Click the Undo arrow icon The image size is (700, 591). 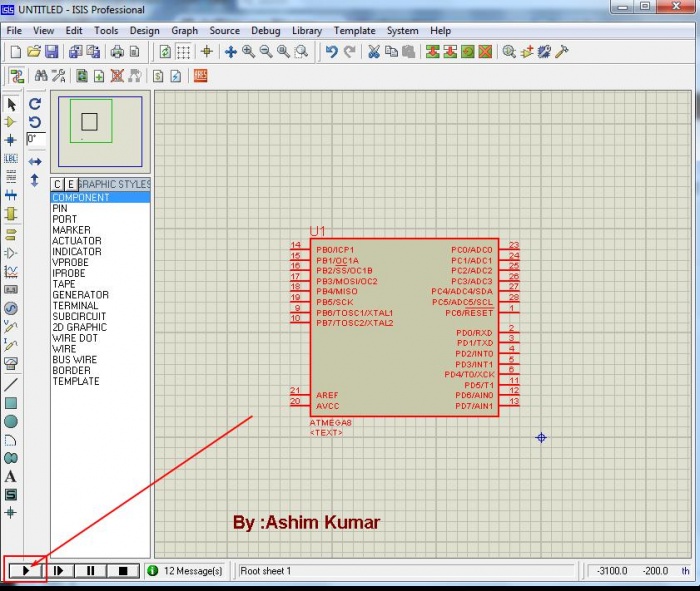coord(331,52)
